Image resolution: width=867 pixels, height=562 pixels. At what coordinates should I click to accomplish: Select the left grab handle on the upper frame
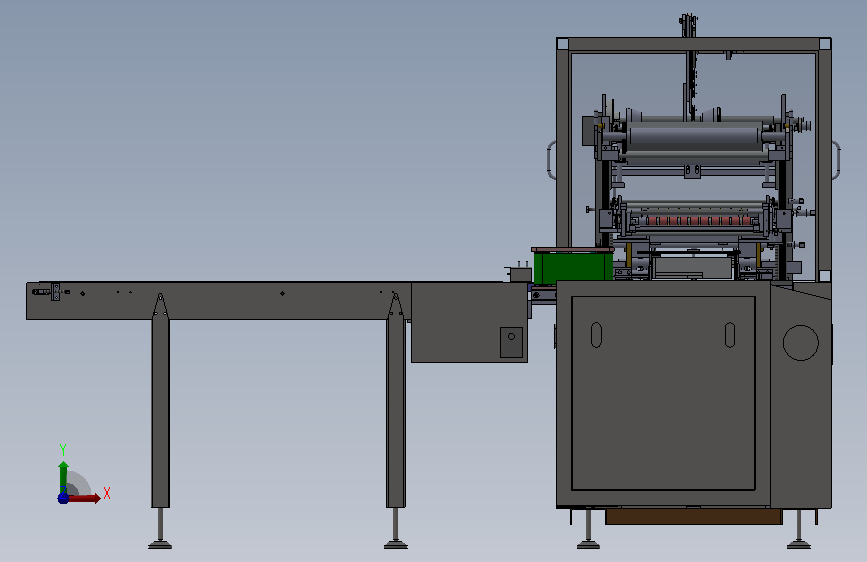551,160
